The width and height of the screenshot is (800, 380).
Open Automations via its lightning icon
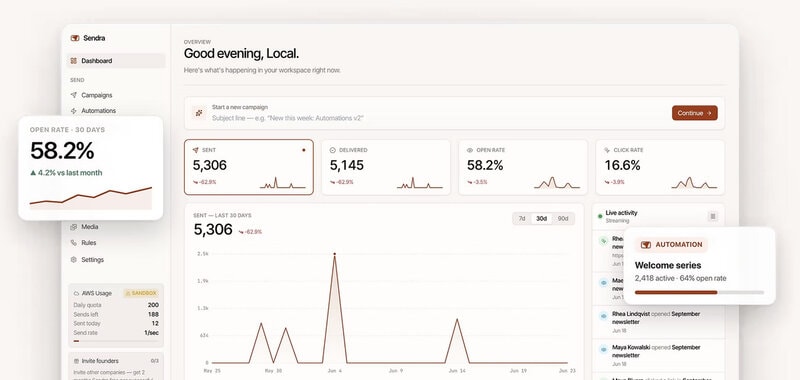pos(73,111)
